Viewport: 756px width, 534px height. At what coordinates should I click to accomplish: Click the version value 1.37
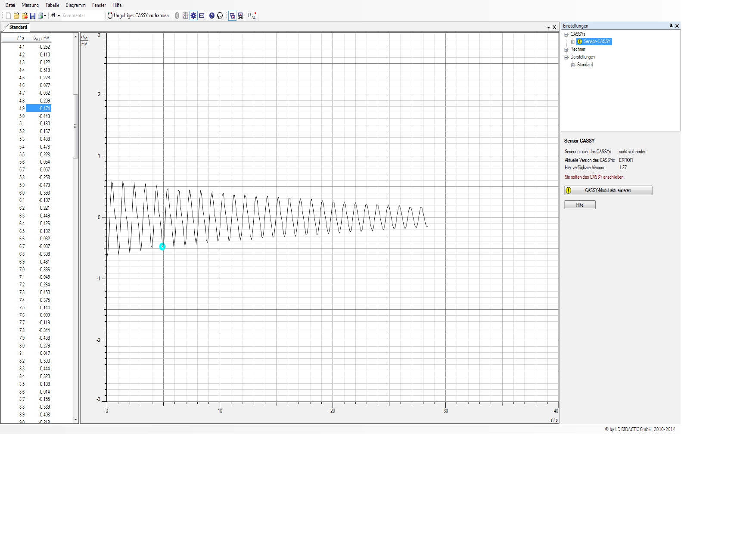[x=623, y=168]
